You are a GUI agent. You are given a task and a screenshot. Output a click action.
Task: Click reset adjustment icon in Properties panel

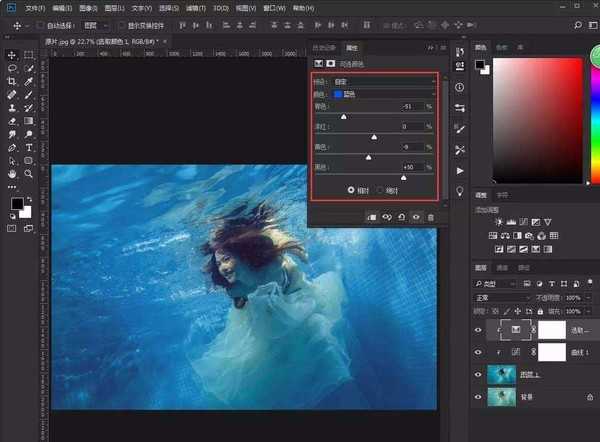[401, 217]
